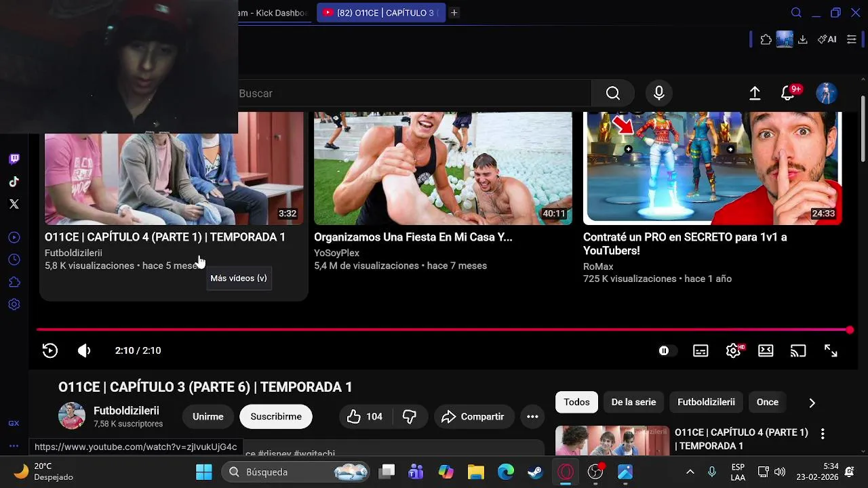Click the Suscribirme subscribe button

(x=276, y=417)
